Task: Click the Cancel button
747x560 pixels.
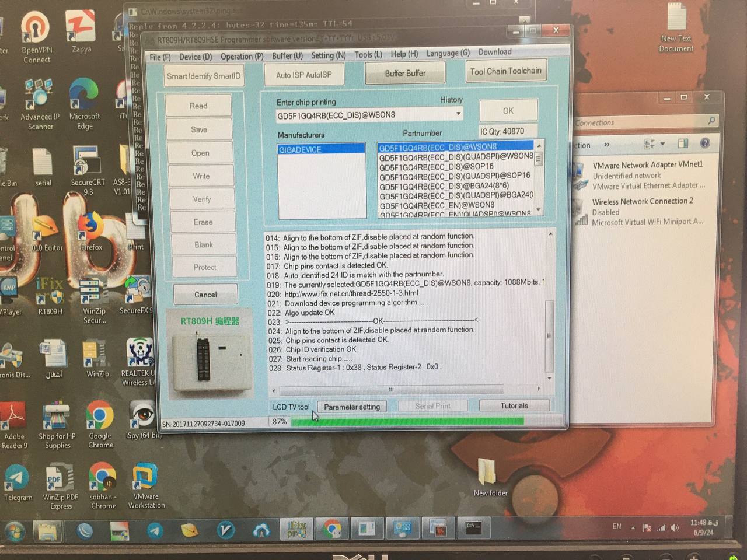Action: pyautogui.click(x=205, y=295)
